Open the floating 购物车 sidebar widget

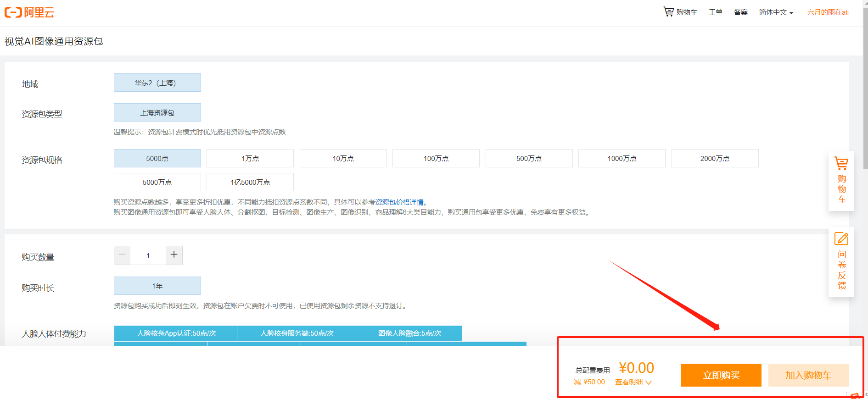pyautogui.click(x=841, y=181)
